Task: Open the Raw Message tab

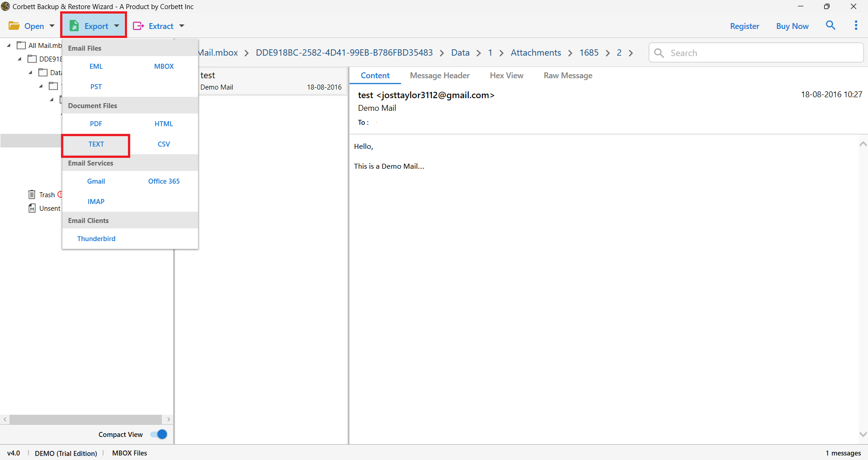Action: (568, 76)
